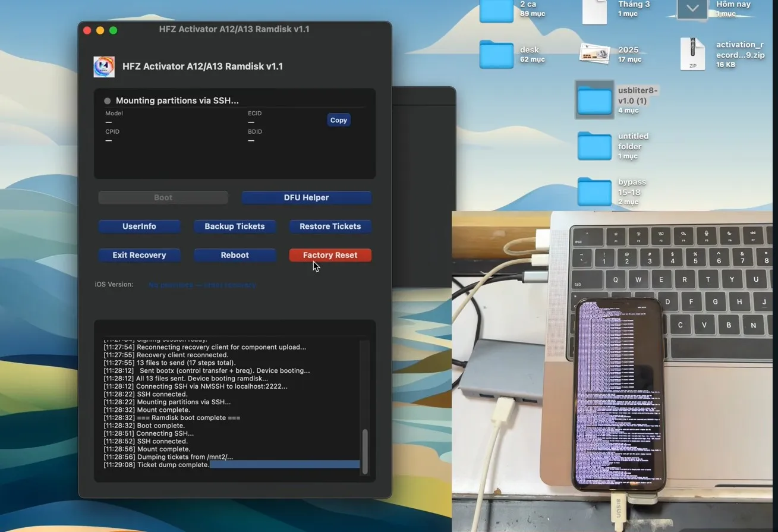The width and height of the screenshot is (778, 532).
Task: Click the [11:28:56] "Mount complete." log line
Action: tap(147, 449)
